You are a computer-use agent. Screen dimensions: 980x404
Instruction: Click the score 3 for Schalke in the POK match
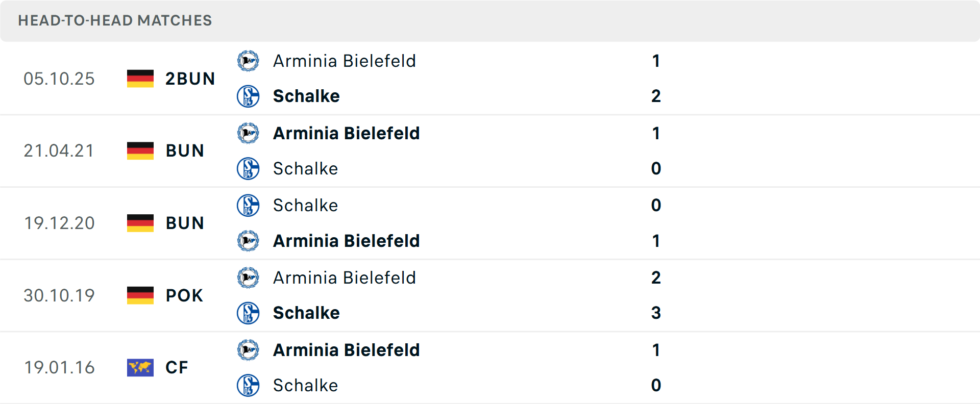pyautogui.click(x=656, y=313)
